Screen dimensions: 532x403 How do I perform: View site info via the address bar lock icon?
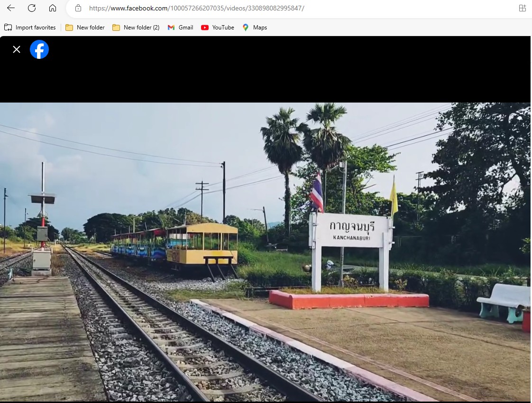click(x=78, y=8)
